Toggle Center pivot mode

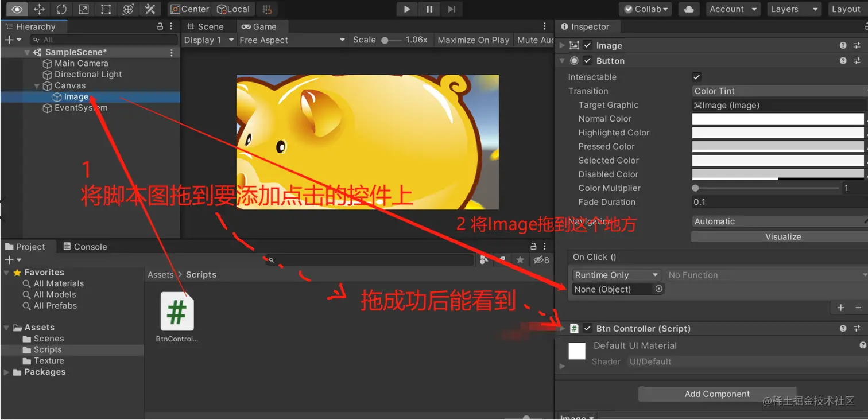[x=190, y=9]
